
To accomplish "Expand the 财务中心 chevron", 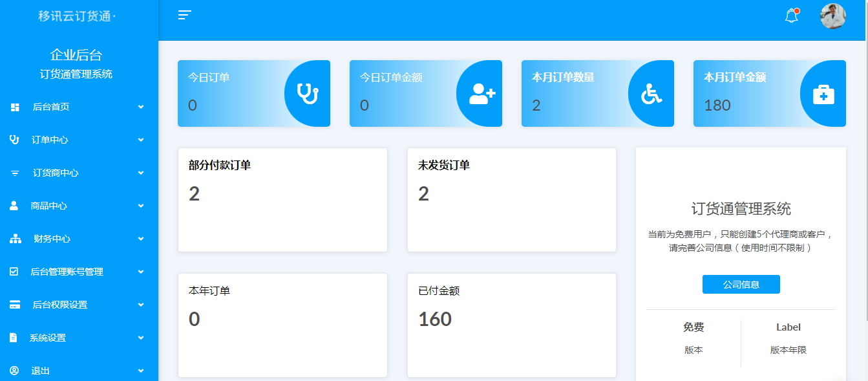I will (x=141, y=239).
